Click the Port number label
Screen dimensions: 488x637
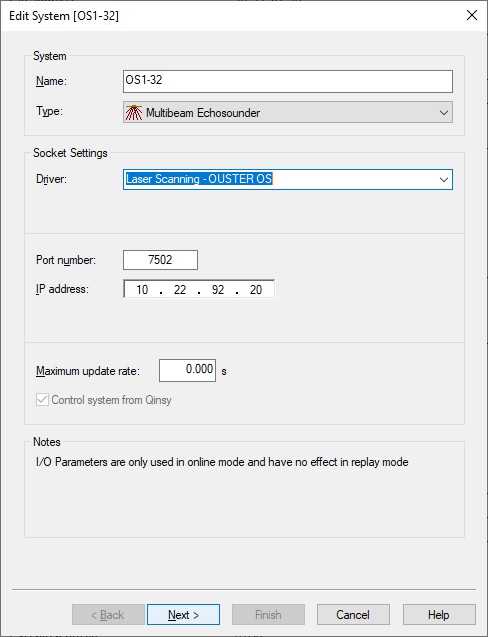66,260
